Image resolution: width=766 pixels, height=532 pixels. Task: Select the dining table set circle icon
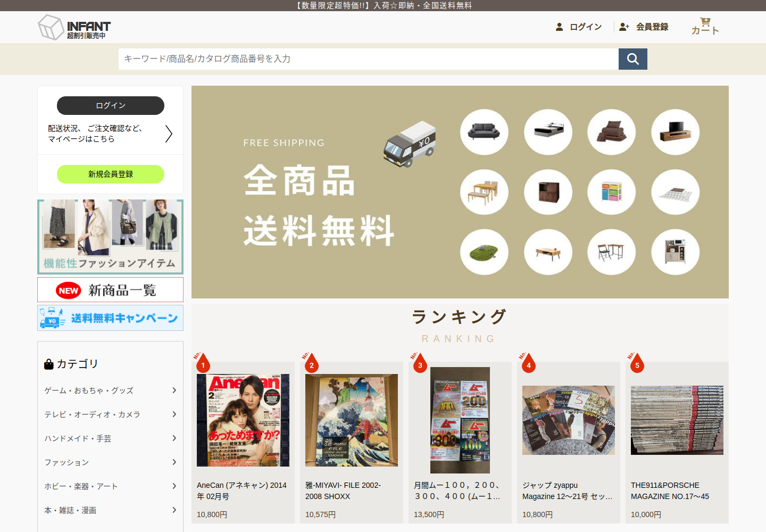pos(484,192)
